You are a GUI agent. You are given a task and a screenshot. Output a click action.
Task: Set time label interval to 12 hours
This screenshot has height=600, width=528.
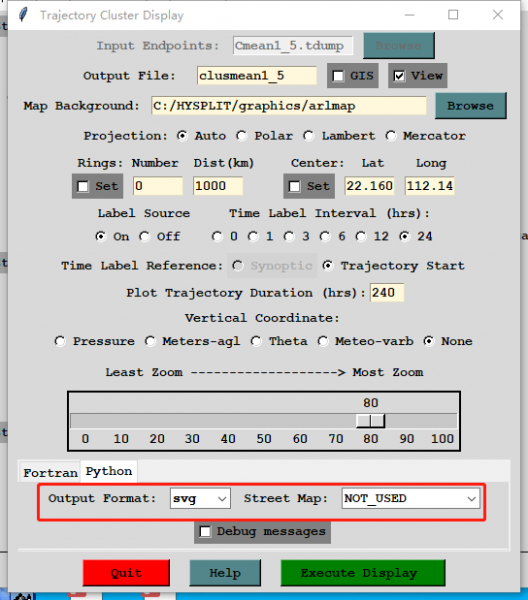coord(361,236)
